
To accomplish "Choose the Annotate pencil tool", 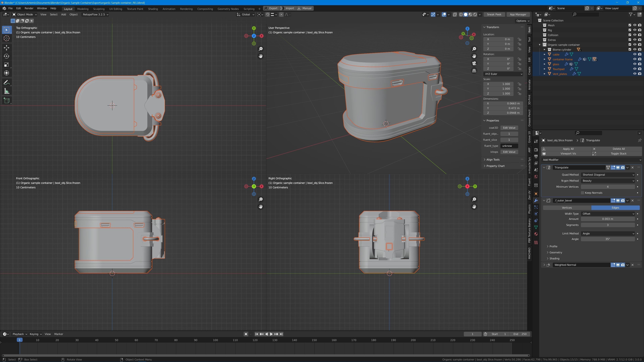I will click(x=7, y=83).
